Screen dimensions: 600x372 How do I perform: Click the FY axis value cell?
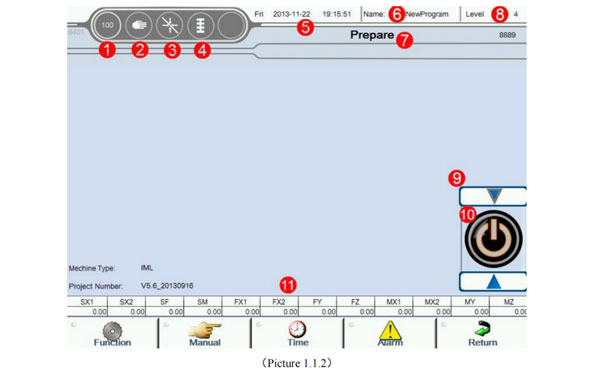click(x=318, y=312)
